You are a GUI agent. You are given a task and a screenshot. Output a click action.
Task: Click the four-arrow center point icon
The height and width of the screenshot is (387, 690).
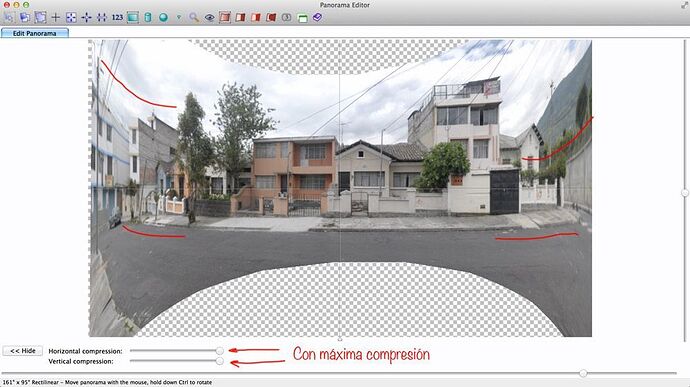click(x=86, y=18)
